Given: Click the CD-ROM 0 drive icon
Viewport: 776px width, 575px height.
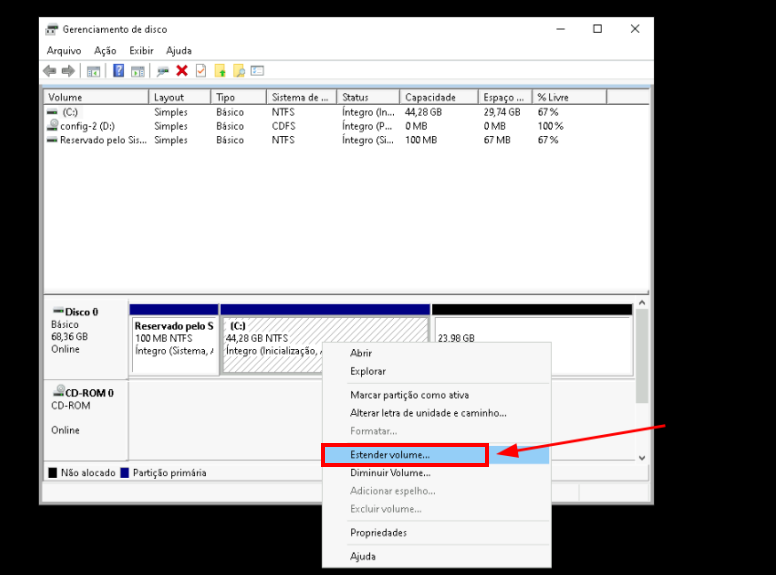Looking at the screenshot, I should pyautogui.click(x=59, y=391).
